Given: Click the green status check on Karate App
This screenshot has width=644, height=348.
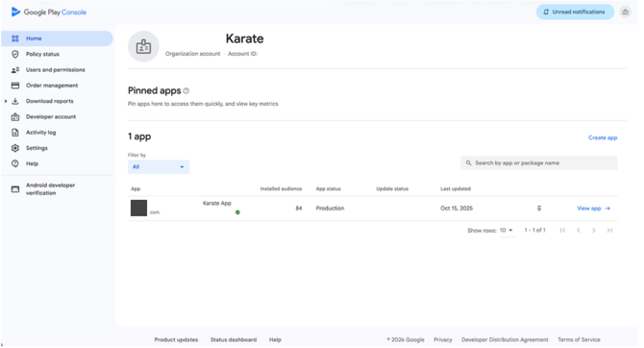Looking at the screenshot, I should click(x=237, y=212).
